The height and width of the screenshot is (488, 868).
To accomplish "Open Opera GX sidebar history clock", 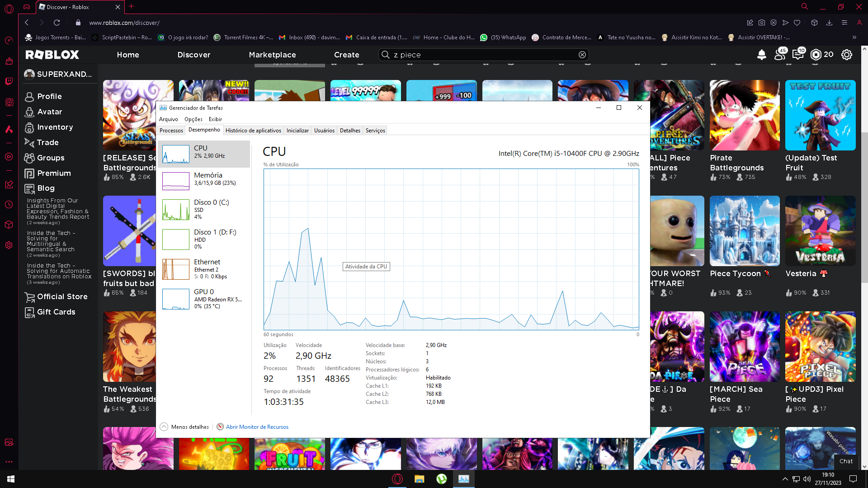I will pos(9,205).
